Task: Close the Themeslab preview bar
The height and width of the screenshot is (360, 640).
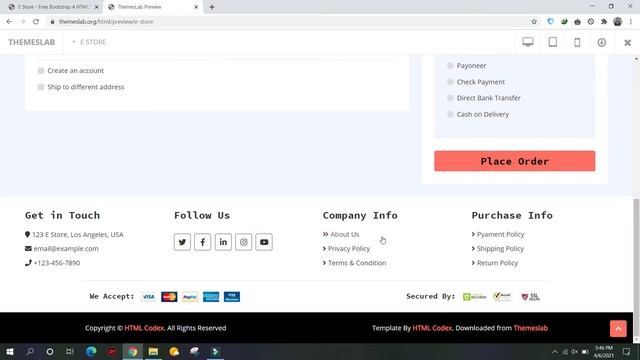Action: point(628,42)
